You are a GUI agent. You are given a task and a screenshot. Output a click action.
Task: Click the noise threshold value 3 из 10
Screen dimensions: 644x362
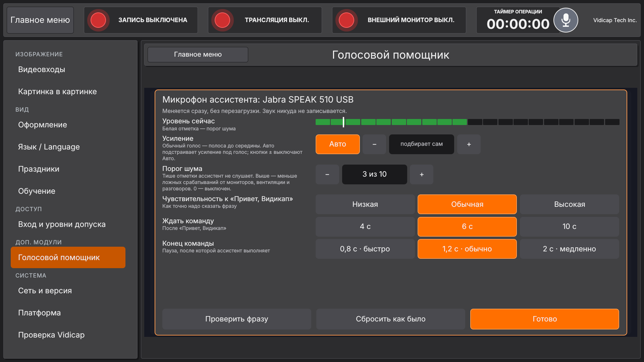coord(374,174)
